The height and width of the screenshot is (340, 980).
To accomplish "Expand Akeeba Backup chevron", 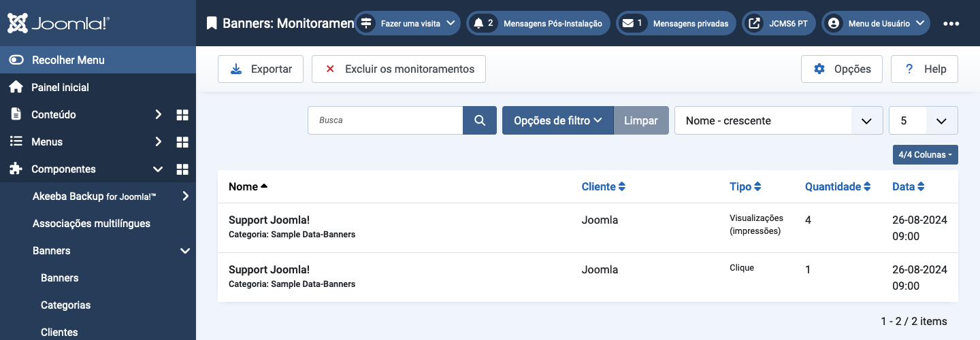I will click(185, 196).
